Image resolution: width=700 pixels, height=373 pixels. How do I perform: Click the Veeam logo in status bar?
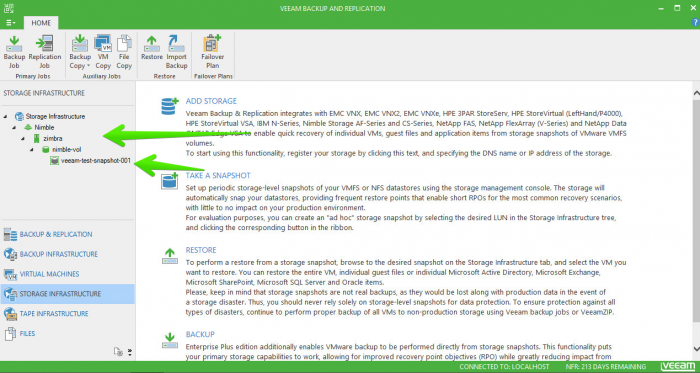[x=678, y=366]
